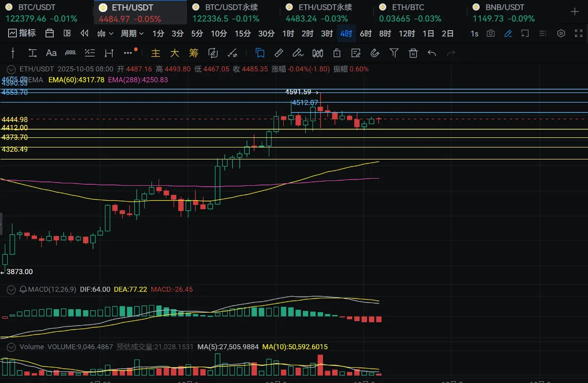Select the 1s timeframe
Image resolution: width=588 pixels, height=383 pixels.
pyautogui.click(x=474, y=34)
